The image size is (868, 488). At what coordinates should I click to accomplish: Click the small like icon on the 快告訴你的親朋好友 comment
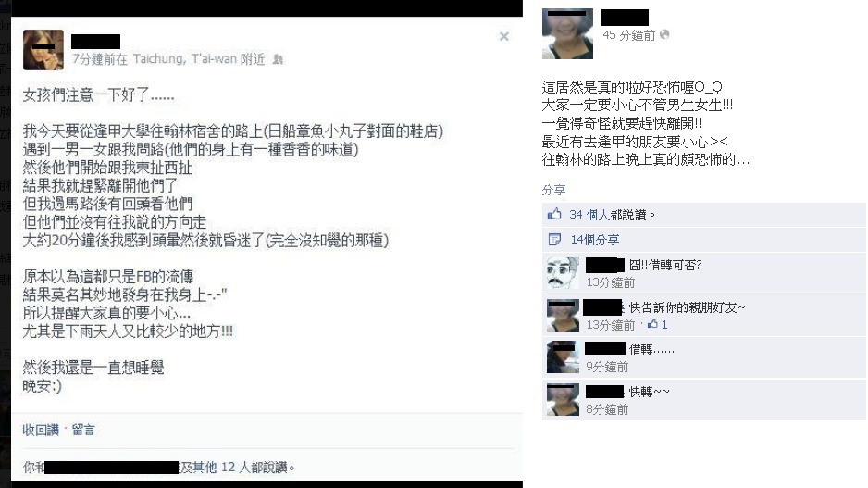(x=653, y=325)
